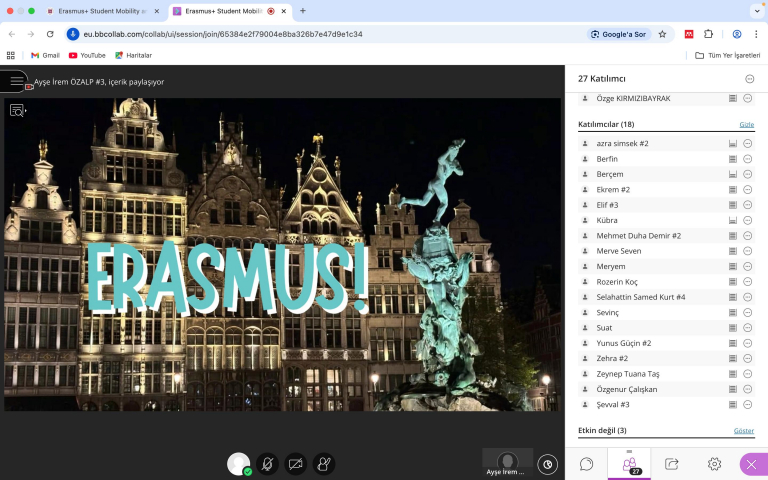Toggle camera video sharing on

point(295,464)
